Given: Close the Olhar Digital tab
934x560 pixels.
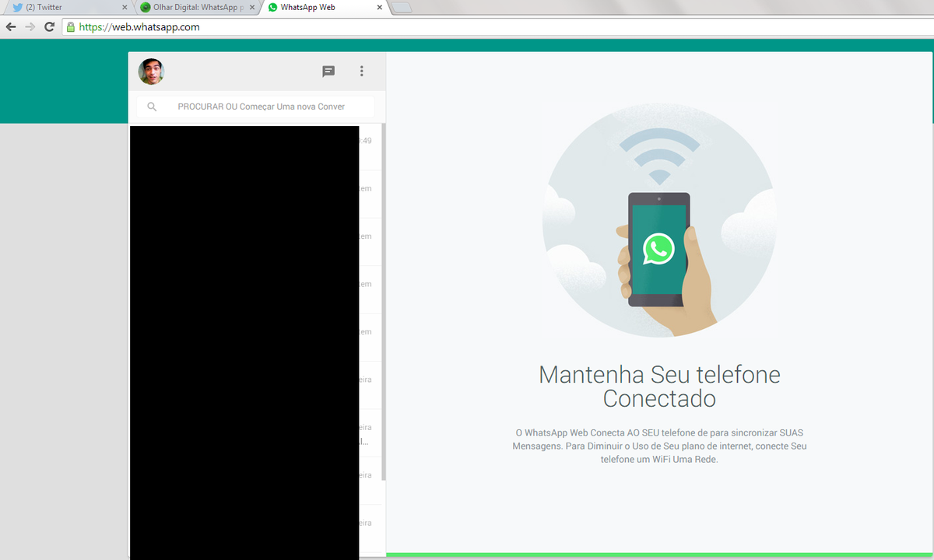Looking at the screenshot, I should (251, 8).
